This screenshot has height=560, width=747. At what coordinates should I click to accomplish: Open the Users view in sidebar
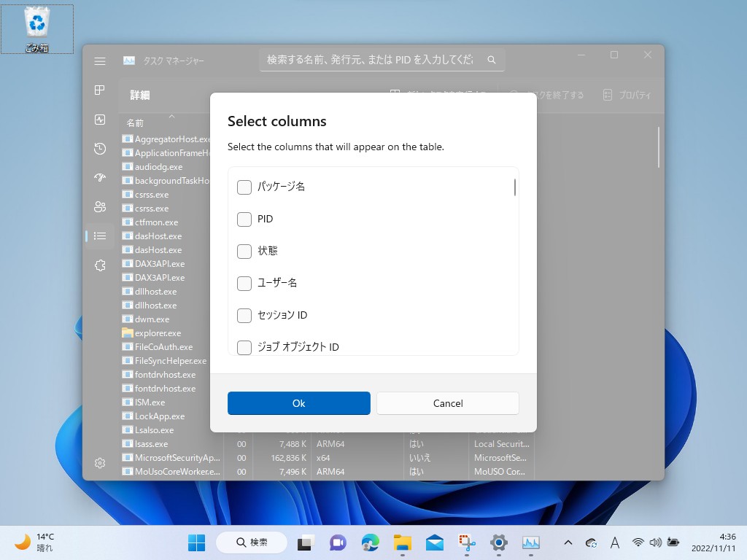coord(100,206)
